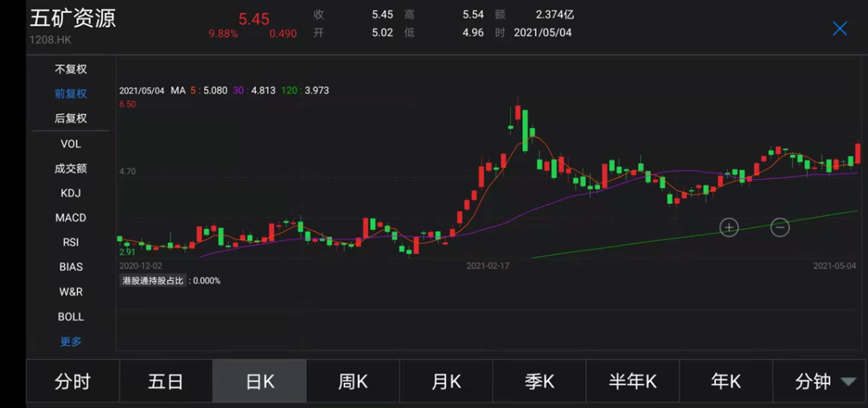The image size is (868, 408).
Task: Click the last red candlestick on the right
Action: (858, 153)
